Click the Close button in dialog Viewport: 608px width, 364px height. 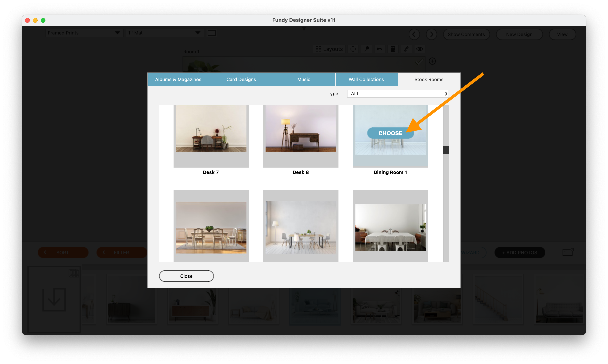coord(186,276)
